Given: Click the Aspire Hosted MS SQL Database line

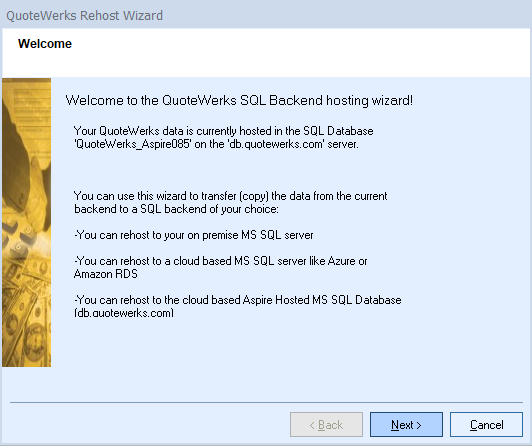Looking at the screenshot, I should coord(238,300).
